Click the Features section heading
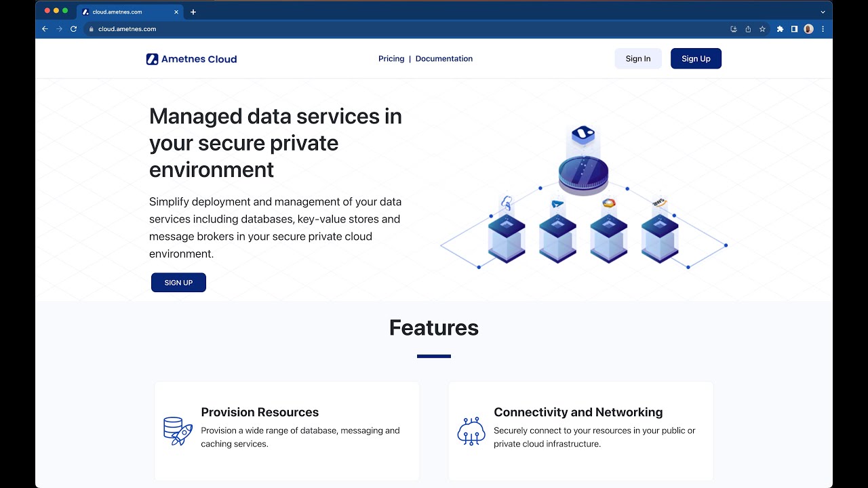The width and height of the screenshot is (868, 488). pos(434,328)
